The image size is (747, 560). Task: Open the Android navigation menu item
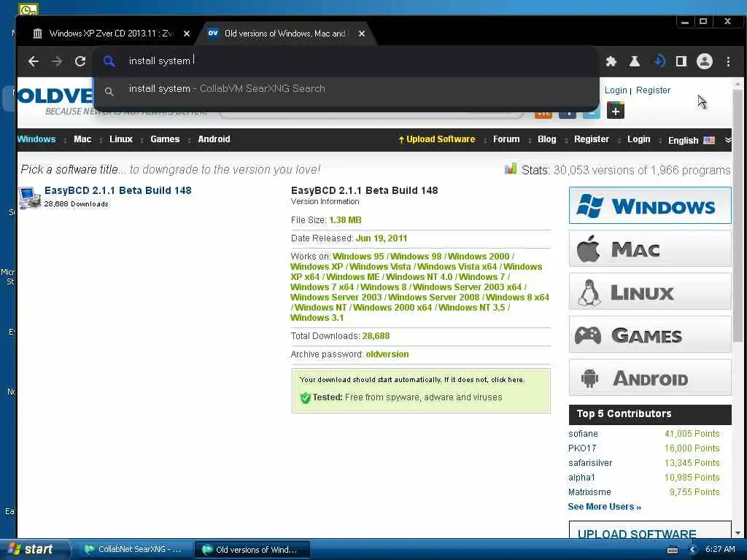(x=214, y=139)
